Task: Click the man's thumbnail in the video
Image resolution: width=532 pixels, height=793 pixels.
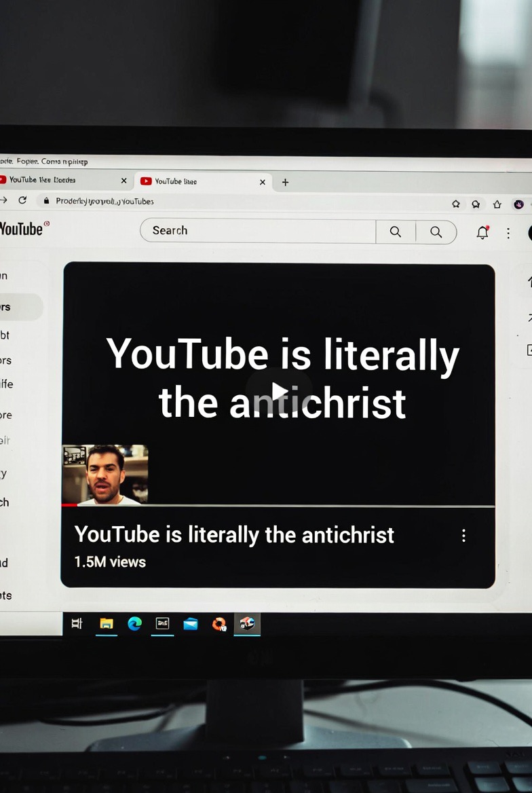Action: [x=105, y=475]
